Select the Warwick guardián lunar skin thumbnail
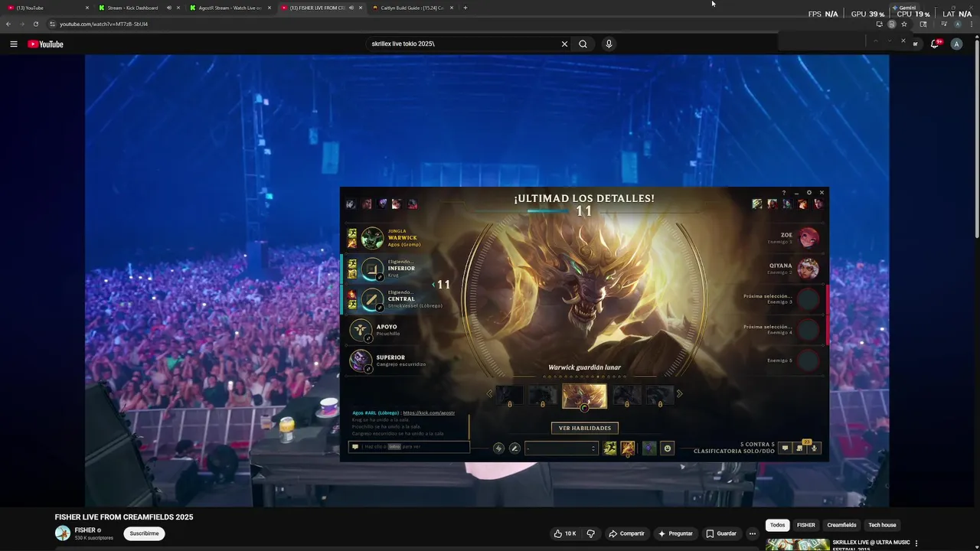The height and width of the screenshot is (551, 980). [x=585, y=396]
